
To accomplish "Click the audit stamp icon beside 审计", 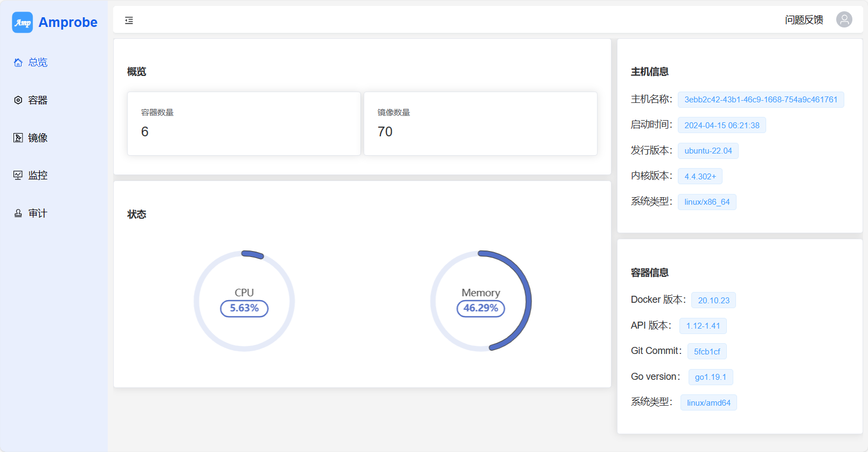I will 18,213.
